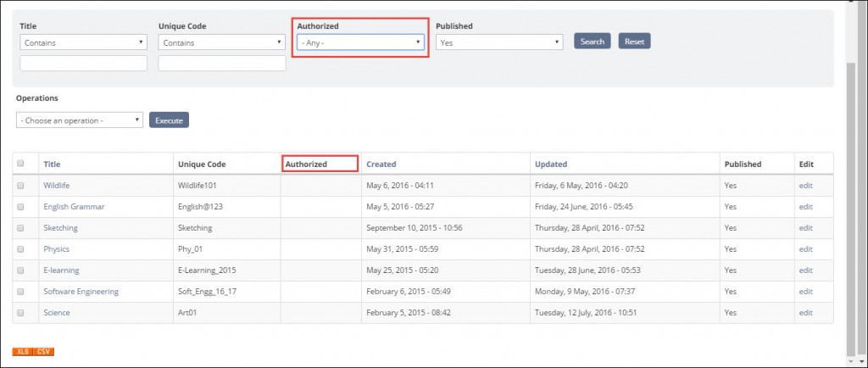Click edit link for Software Engineering
Image resolution: width=868 pixels, height=368 pixels.
(806, 292)
